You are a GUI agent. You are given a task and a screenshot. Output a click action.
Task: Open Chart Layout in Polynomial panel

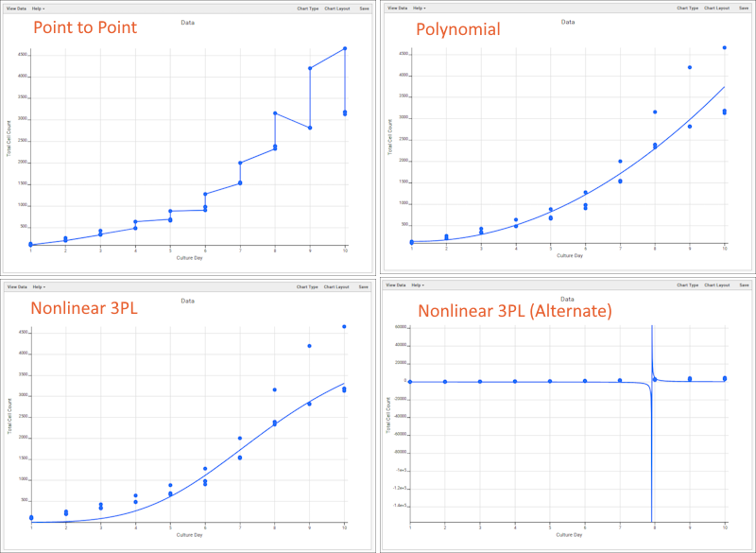pyautogui.click(x=716, y=8)
